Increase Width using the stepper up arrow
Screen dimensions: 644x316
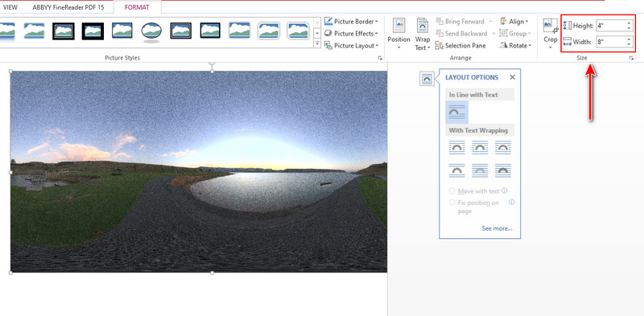(x=630, y=39)
